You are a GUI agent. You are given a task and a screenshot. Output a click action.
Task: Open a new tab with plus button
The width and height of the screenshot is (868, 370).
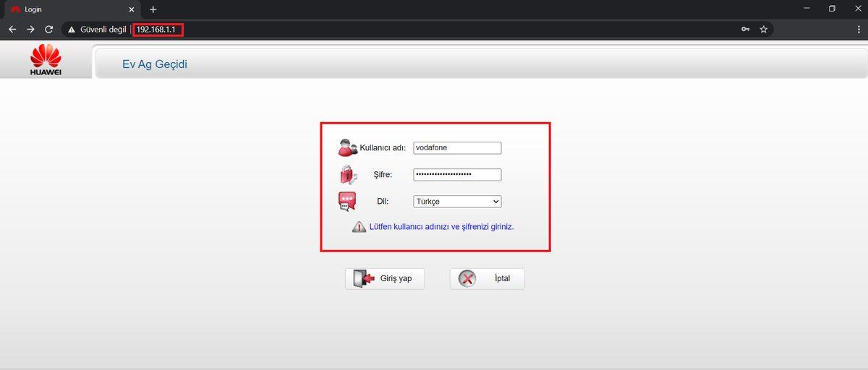tap(153, 9)
